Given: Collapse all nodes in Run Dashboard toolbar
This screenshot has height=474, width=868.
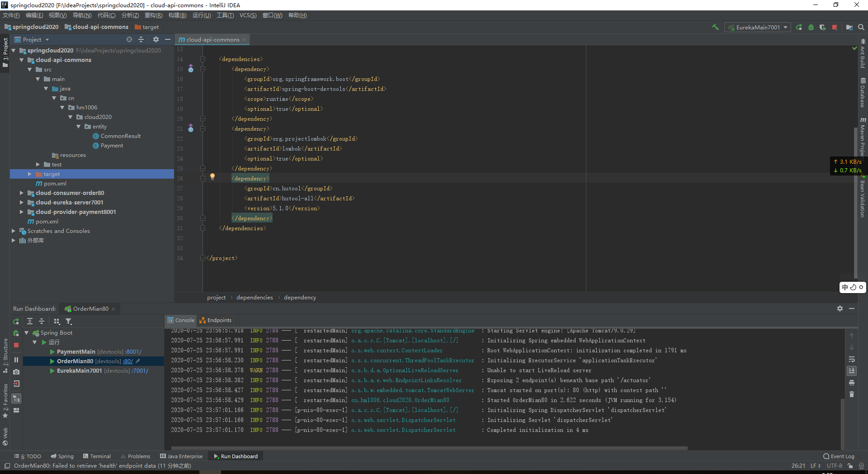Looking at the screenshot, I should pyautogui.click(x=42, y=321).
